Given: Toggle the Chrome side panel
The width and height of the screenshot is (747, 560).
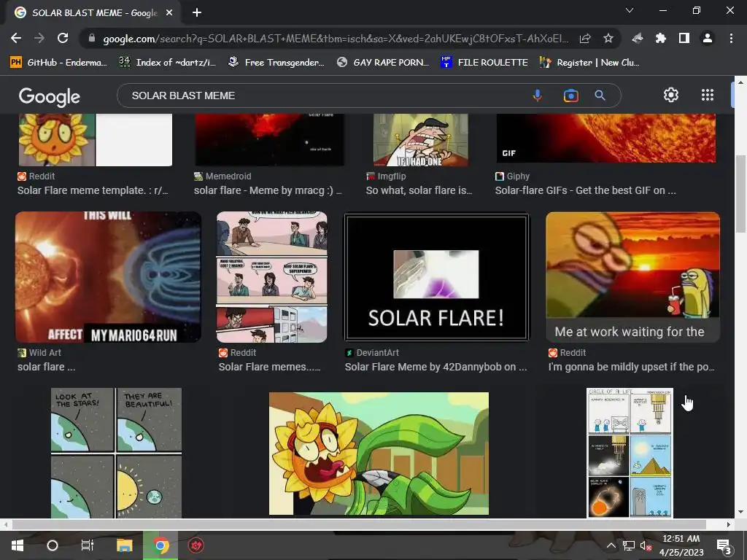Looking at the screenshot, I should [684, 38].
